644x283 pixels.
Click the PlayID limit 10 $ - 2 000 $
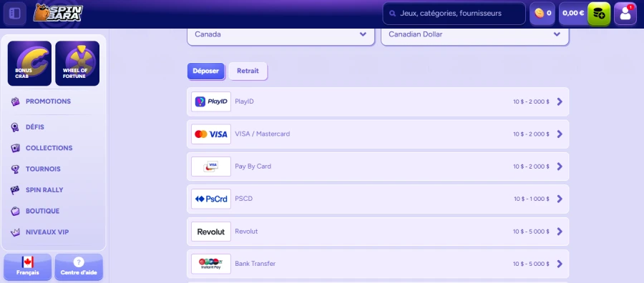tap(531, 101)
